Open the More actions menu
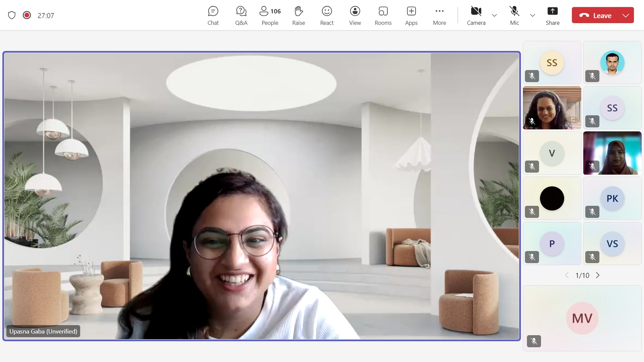The image size is (644, 362). tap(439, 15)
